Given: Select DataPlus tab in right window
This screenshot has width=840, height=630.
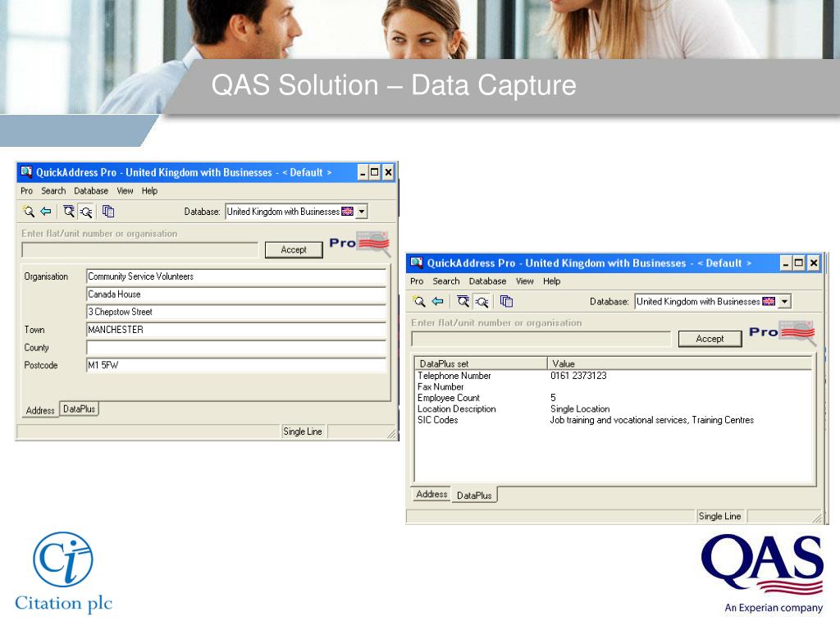Looking at the screenshot, I should 474,495.
